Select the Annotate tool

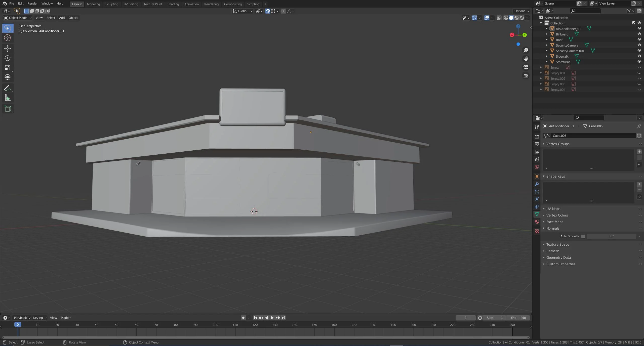click(x=8, y=88)
